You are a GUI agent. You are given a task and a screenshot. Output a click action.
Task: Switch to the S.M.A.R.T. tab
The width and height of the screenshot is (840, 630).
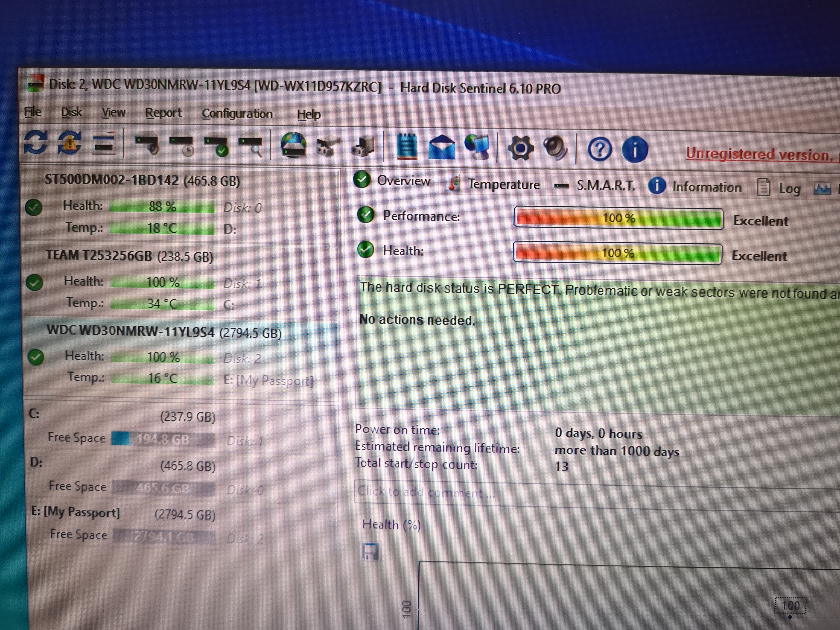(x=595, y=185)
